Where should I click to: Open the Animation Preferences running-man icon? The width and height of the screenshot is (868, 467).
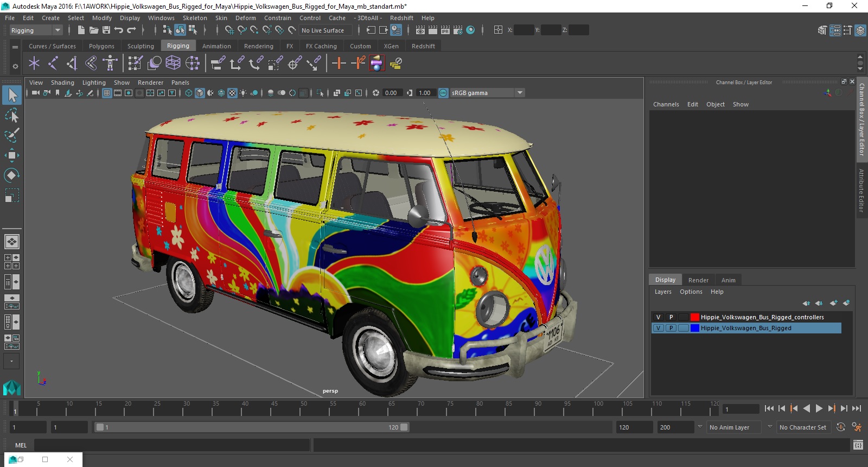pos(857,427)
